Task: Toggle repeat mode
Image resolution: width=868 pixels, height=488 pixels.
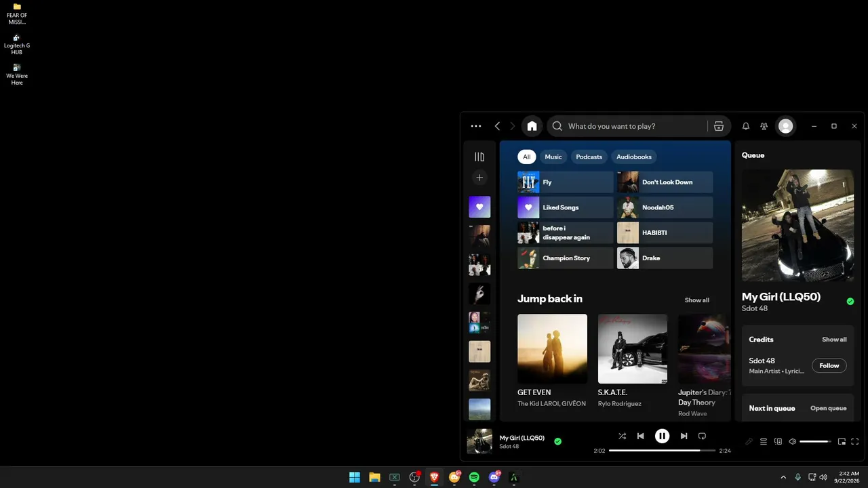Action: (x=703, y=436)
